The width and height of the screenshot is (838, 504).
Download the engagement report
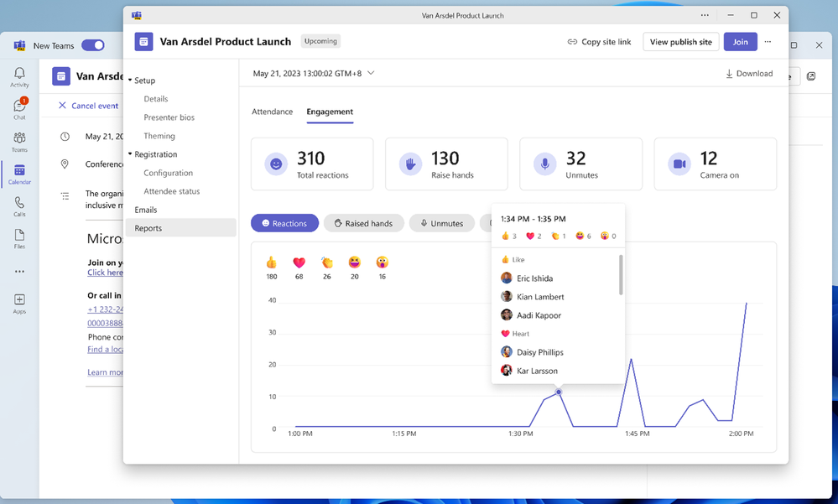click(749, 74)
